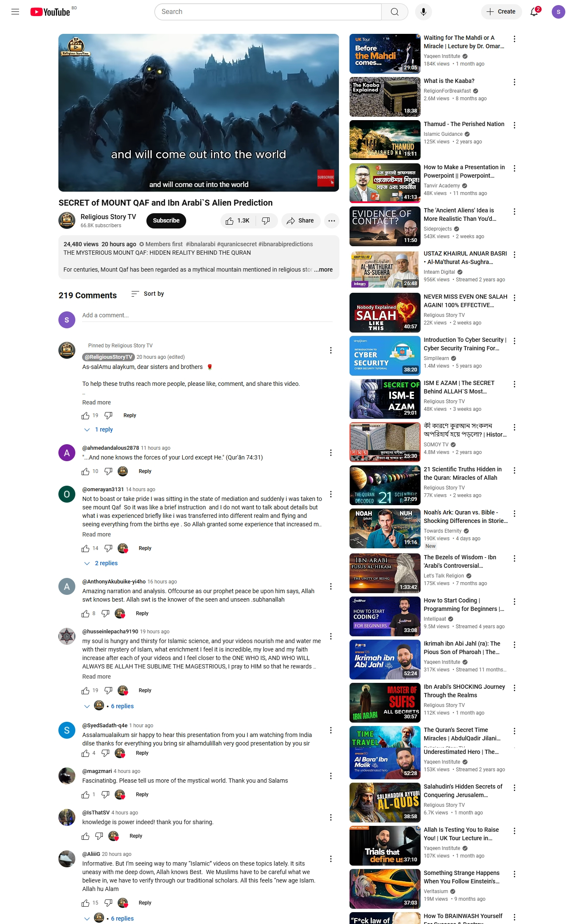
Task: Open 'Thamud - The Perished Nation' thumbnail
Action: tap(385, 140)
